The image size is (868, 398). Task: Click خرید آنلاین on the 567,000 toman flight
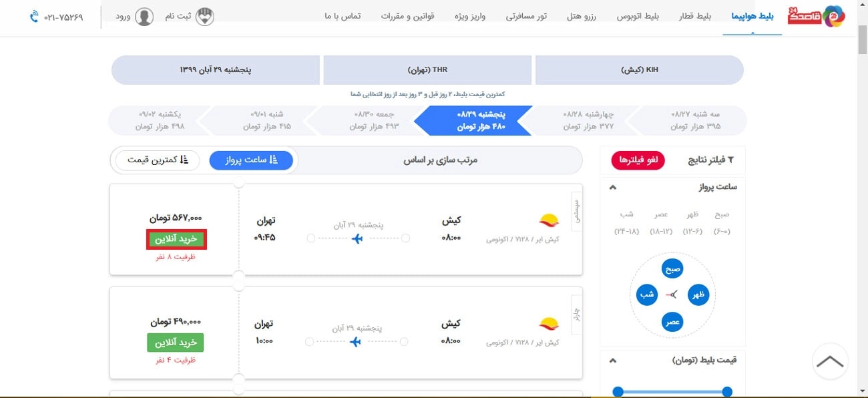coord(176,239)
